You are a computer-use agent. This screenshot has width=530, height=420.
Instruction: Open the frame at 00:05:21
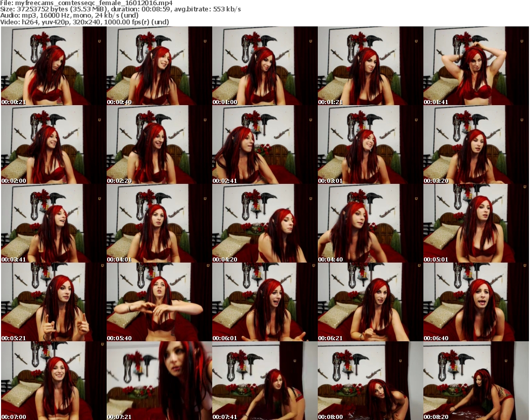[54, 302]
